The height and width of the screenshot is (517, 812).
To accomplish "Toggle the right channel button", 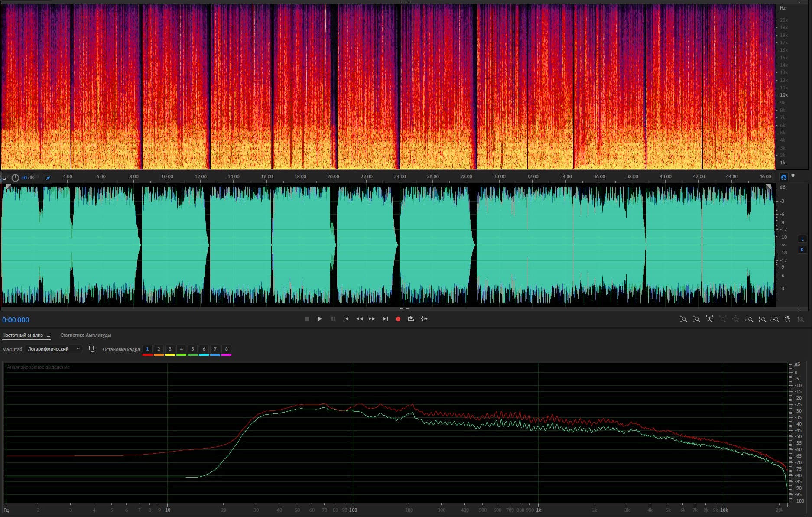I will [802, 250].
